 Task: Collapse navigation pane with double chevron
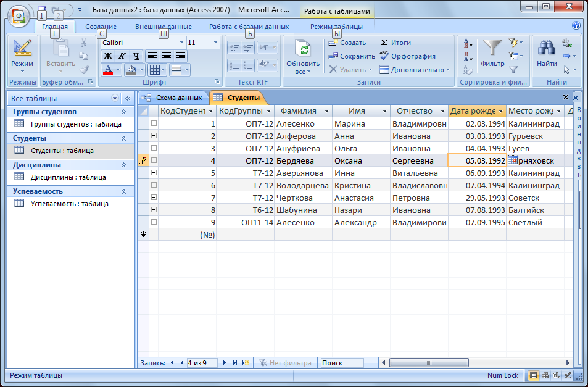click(x=128, y=98)
